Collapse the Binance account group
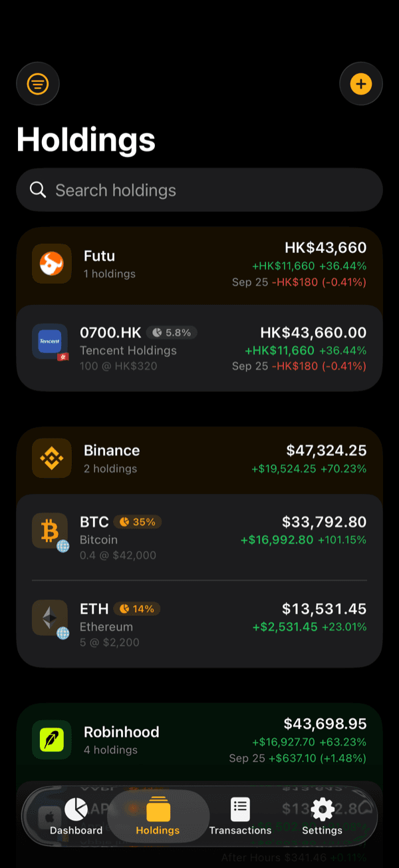399x868 pixels. [199, 460]
